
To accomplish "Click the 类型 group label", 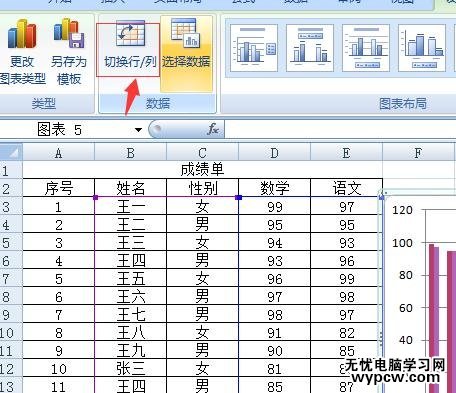I will click(44, 103).
